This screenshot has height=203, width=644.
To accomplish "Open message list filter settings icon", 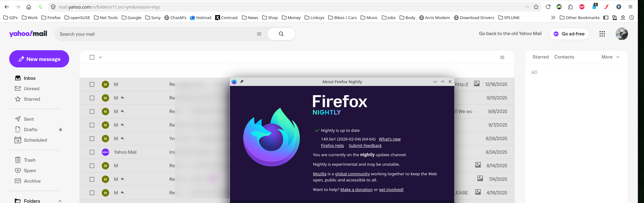I will coord(502,57).
